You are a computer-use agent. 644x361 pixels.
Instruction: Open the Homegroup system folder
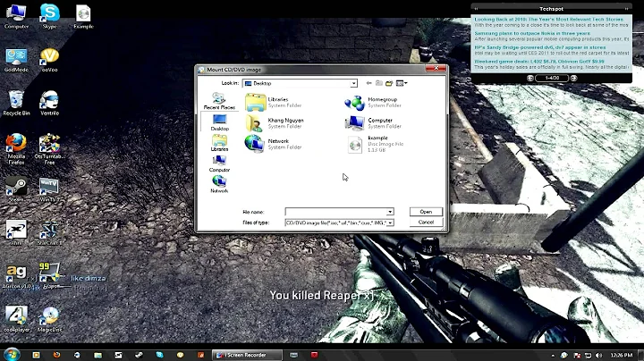pos(371,102)
